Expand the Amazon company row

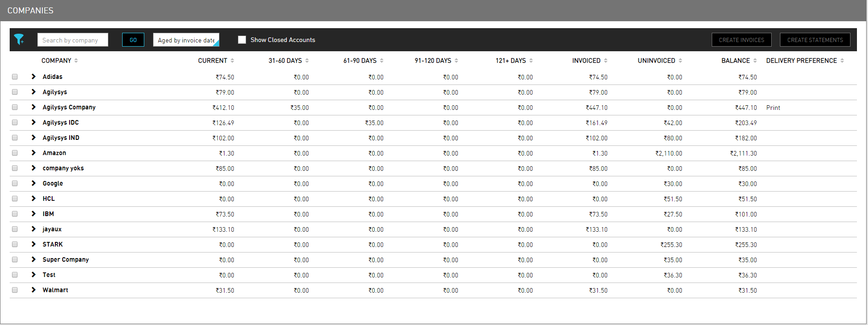tap(33, 153)
